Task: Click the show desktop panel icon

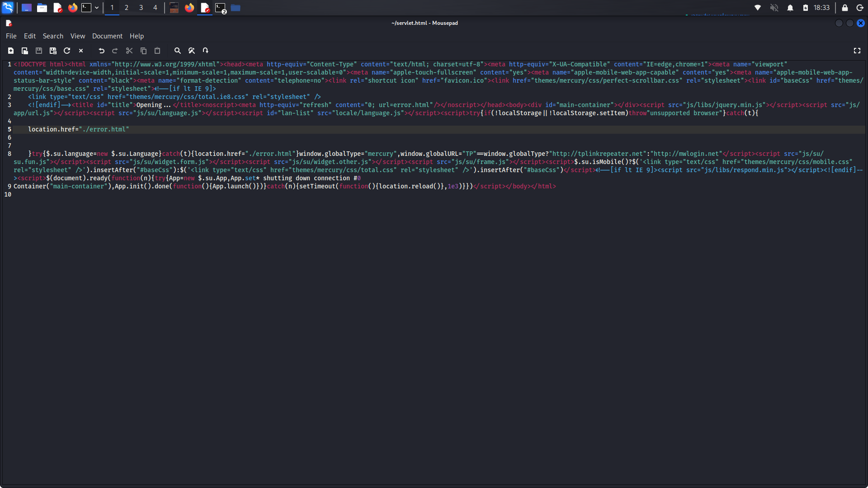Action: (27, 8)
